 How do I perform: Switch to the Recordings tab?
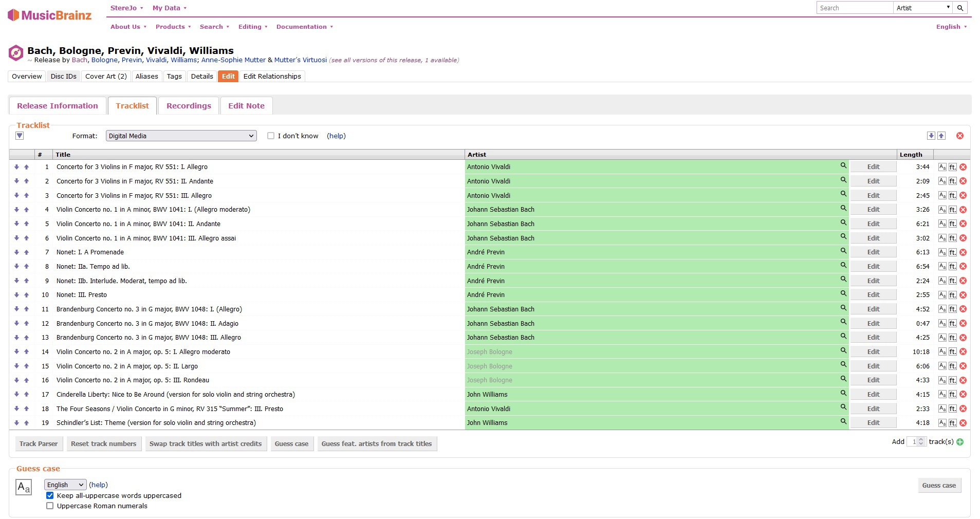[189, 106]
